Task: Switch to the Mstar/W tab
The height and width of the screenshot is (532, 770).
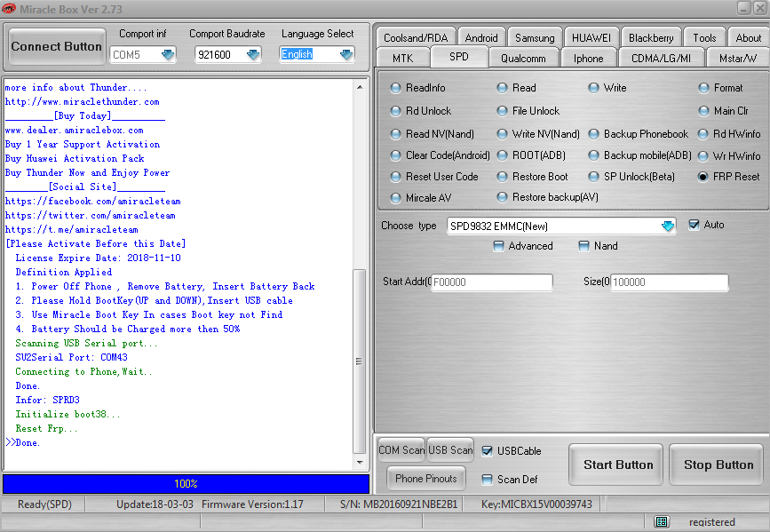Action: point(738,58)
